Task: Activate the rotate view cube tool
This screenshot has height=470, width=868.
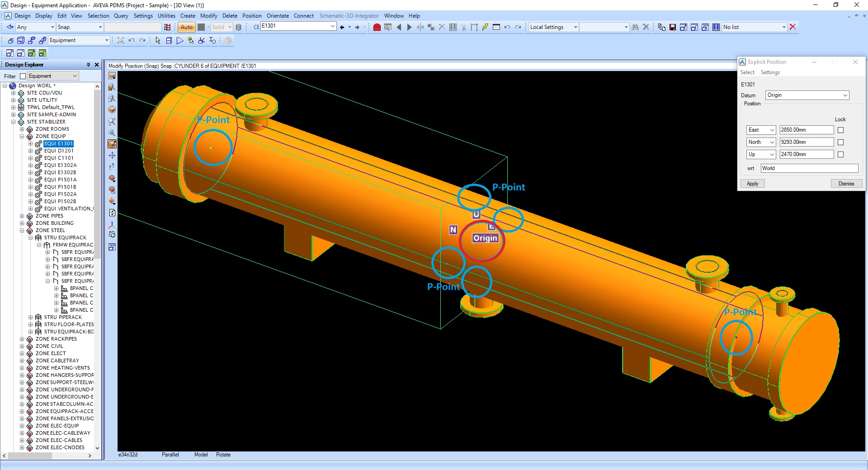Action: tap(112, 144)
